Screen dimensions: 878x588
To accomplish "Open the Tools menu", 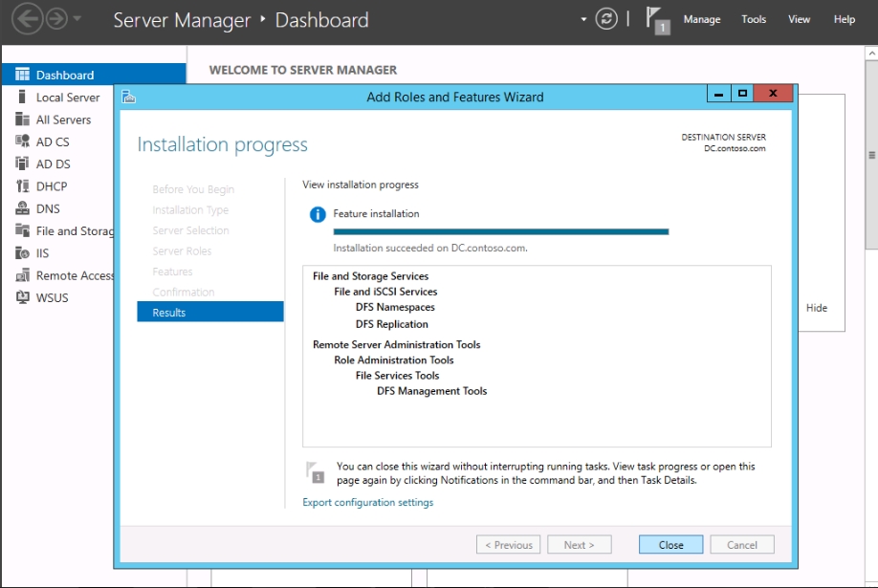I will [x=754, y=19].
